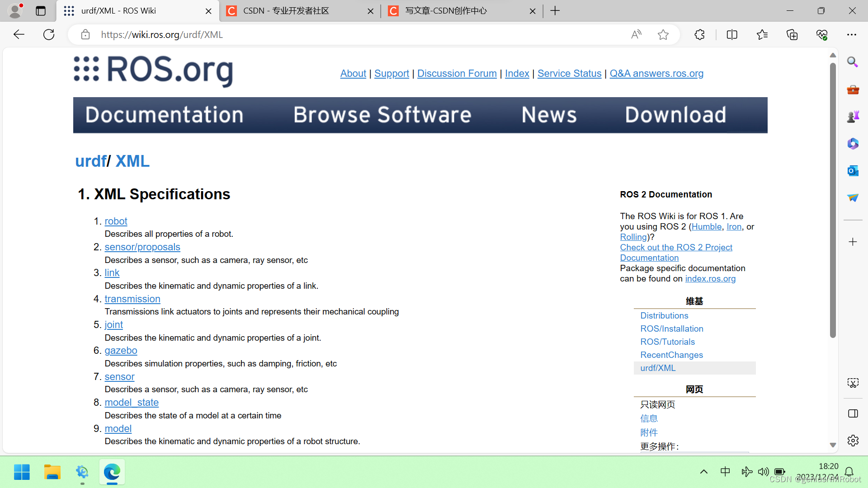Toggle the speaker volume icon

(763, 471)
